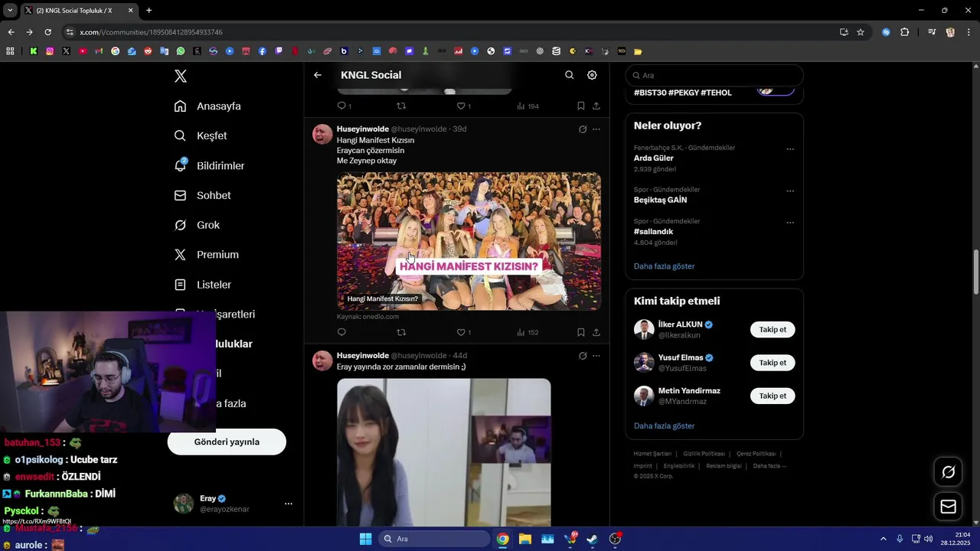The width and height of the screenshot is (980, 551).
Task: Open floating messages envelope button
Action: 948,507
